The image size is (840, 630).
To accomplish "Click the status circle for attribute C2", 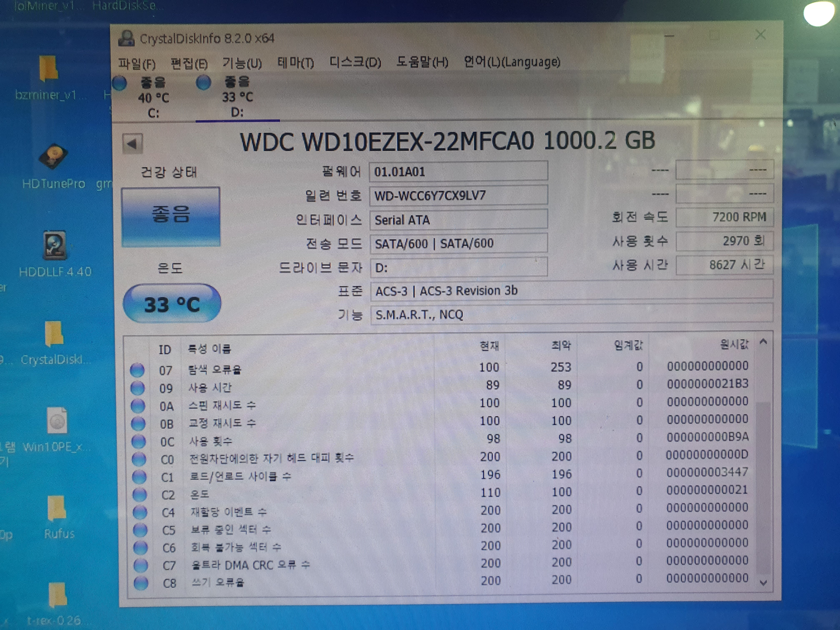I will tap(140, 495).
